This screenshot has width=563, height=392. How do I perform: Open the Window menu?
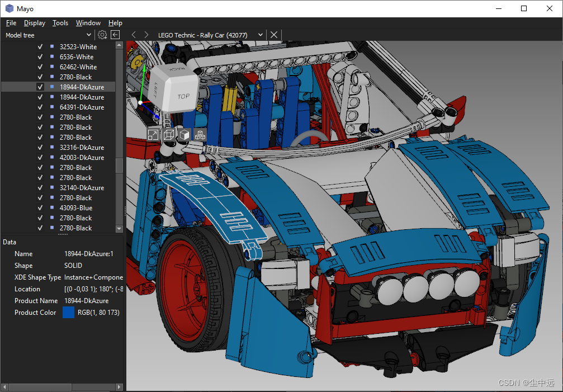pyautogui.click(x=88, y=22)
